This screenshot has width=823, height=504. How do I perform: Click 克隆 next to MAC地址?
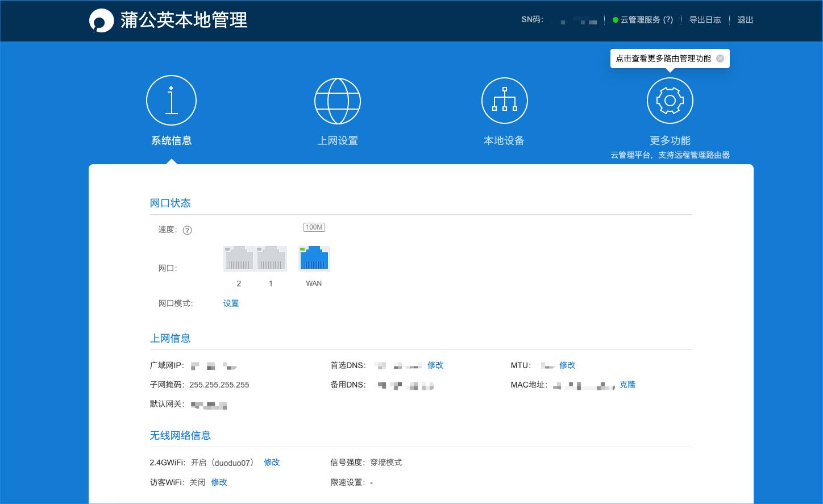627,385
